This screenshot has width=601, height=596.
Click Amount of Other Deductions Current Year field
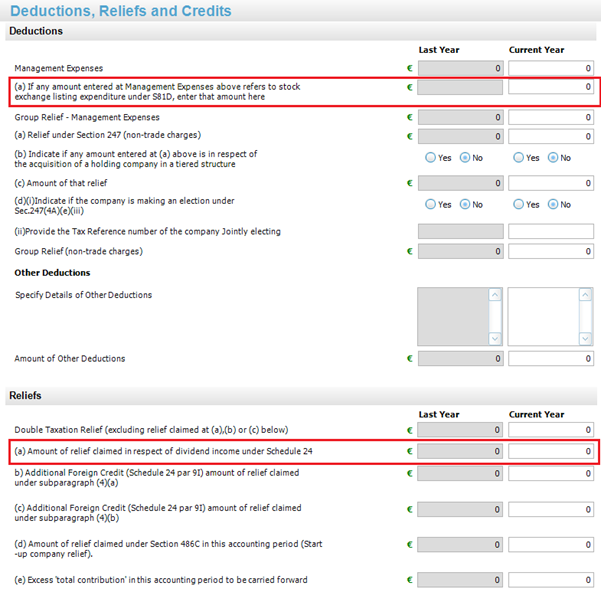click(x=551, y=358)
